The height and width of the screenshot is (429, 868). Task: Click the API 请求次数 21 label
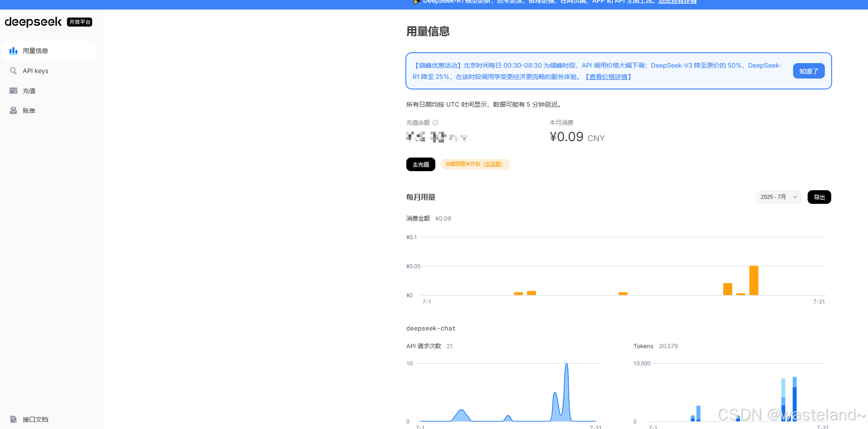tap(429, 346)
